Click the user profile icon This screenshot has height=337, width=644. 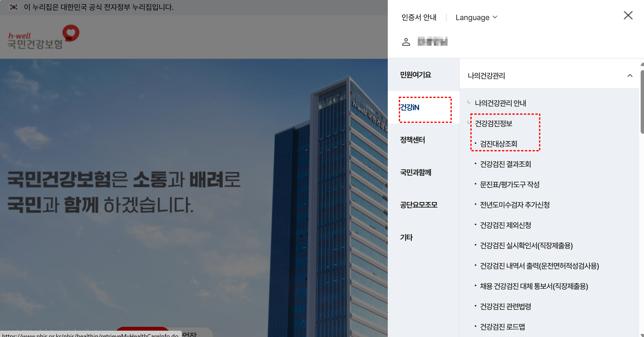406,42
